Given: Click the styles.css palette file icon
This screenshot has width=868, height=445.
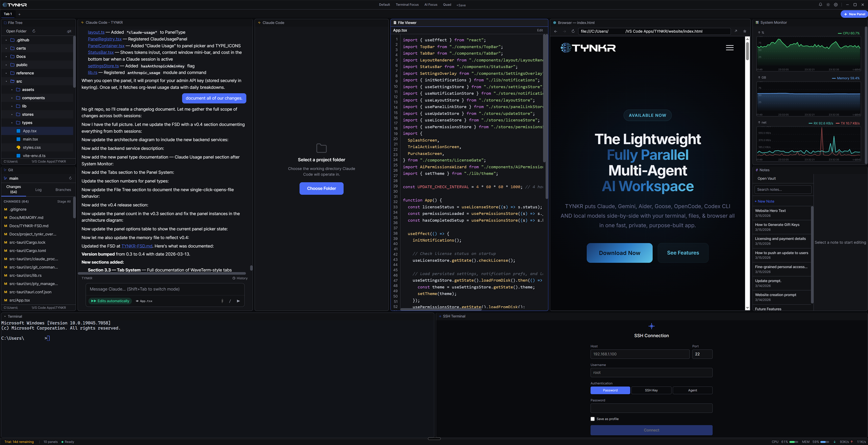Looking at the screenshot, I should pos(18,148).
